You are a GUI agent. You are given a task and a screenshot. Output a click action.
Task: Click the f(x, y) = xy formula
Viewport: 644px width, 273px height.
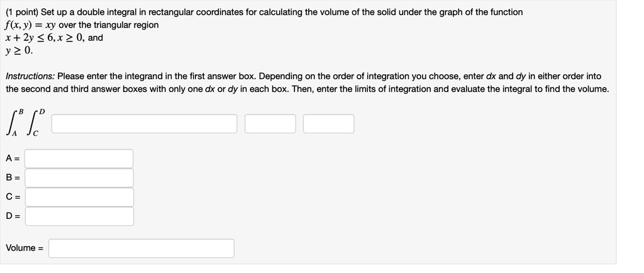31,25
